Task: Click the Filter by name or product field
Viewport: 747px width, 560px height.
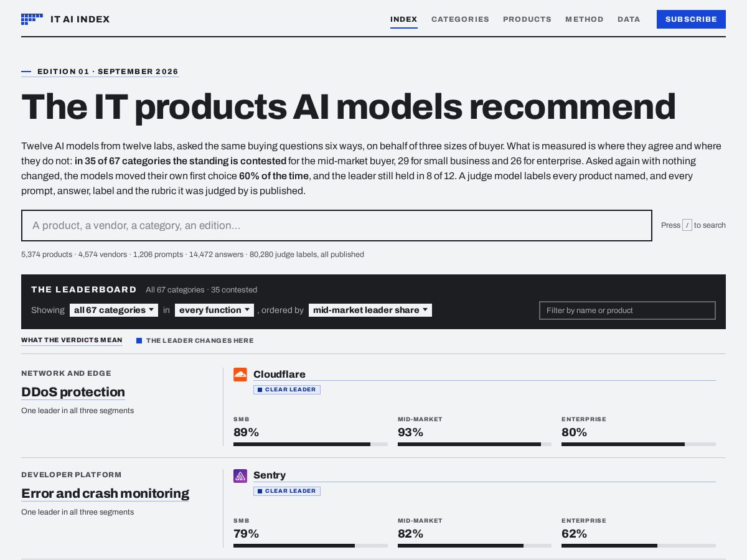Action: pyautogui.click(x=627, y=310)
